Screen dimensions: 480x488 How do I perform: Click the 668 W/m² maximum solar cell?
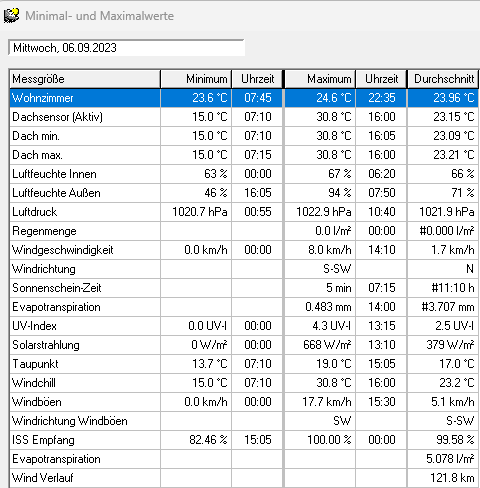pyautogui.click(x=320, y=345)
